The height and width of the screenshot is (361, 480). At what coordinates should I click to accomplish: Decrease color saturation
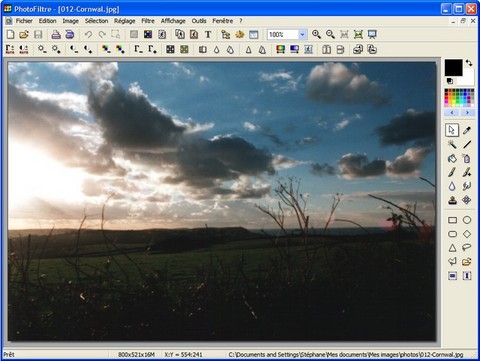tap(106, 50)
